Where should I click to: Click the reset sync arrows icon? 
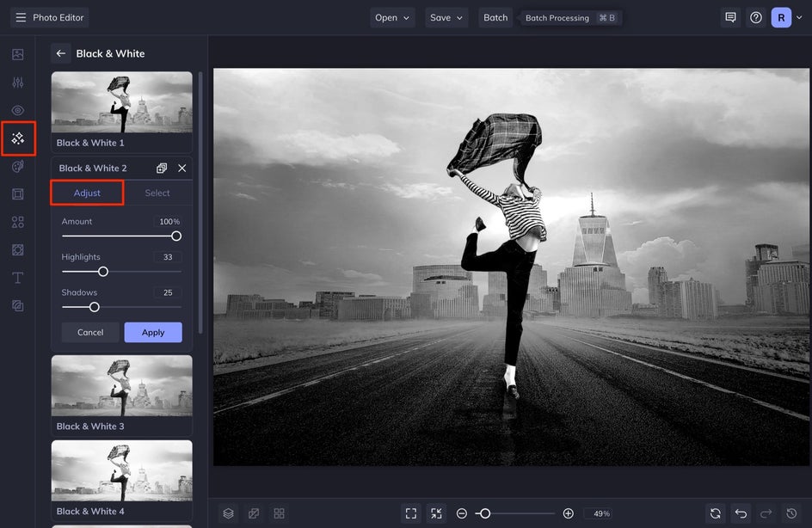coord(715,513)
